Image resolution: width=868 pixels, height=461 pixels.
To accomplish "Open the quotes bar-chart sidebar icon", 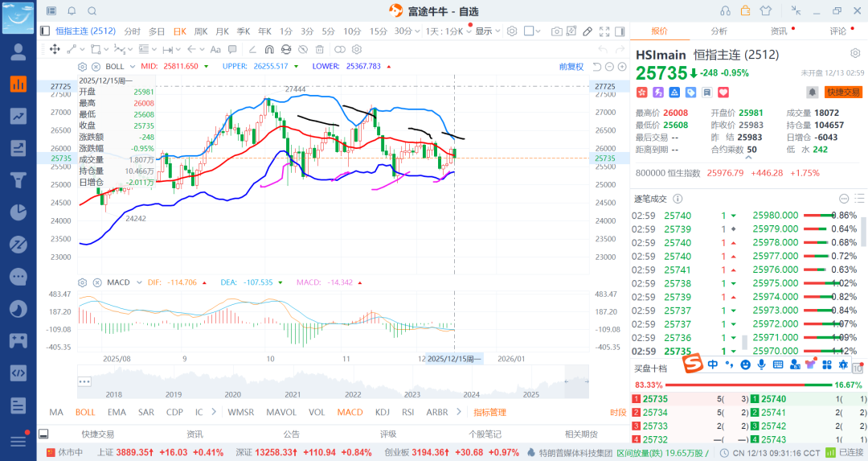I will tap(18, 84).
